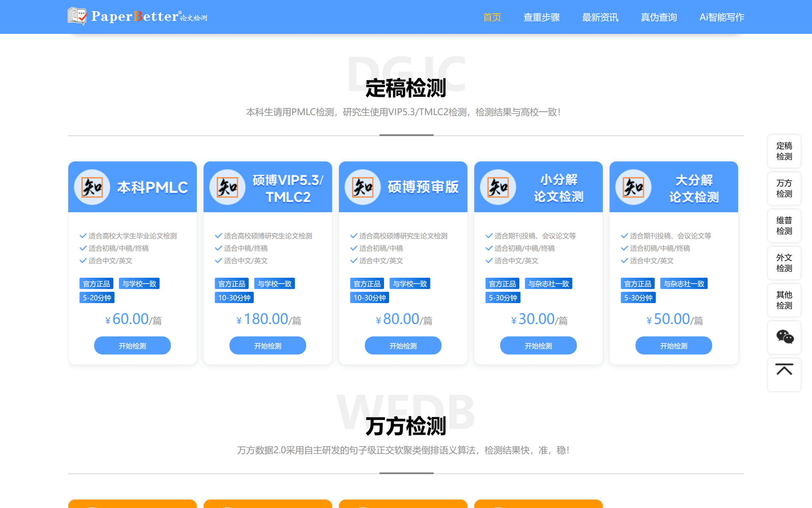Click the ¥180.00/篇 price
This screenshot has width=812, height=508.
click(269, 319)
